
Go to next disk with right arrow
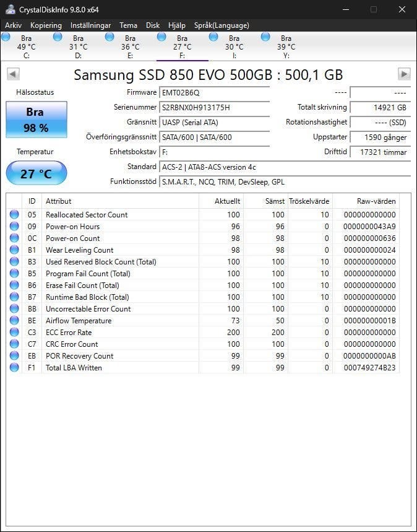coord(404,74)
